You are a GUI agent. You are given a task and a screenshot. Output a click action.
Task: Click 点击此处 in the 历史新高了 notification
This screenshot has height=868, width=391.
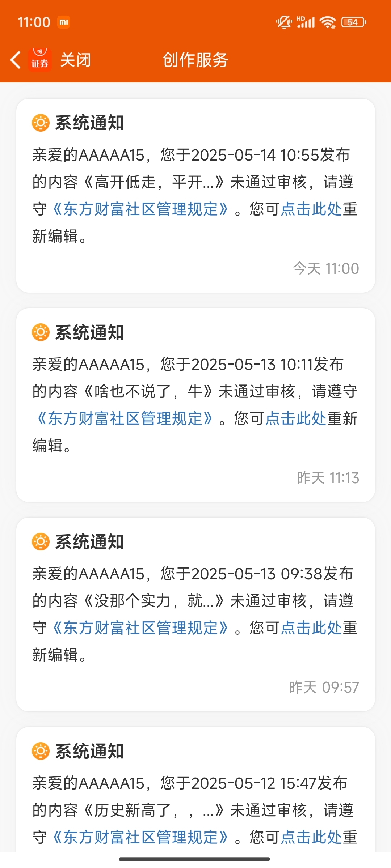tap(311, 837)
